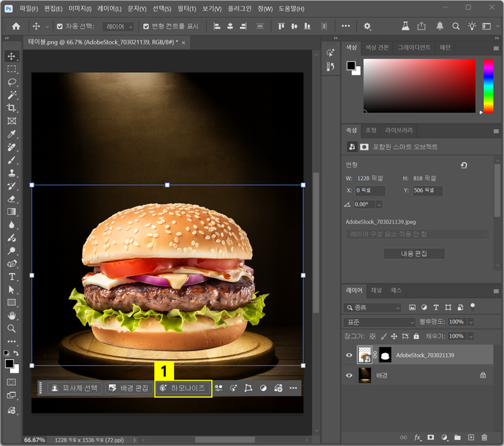Open notifications bell icon
504x446 pixels.
[x=439, y=26]
